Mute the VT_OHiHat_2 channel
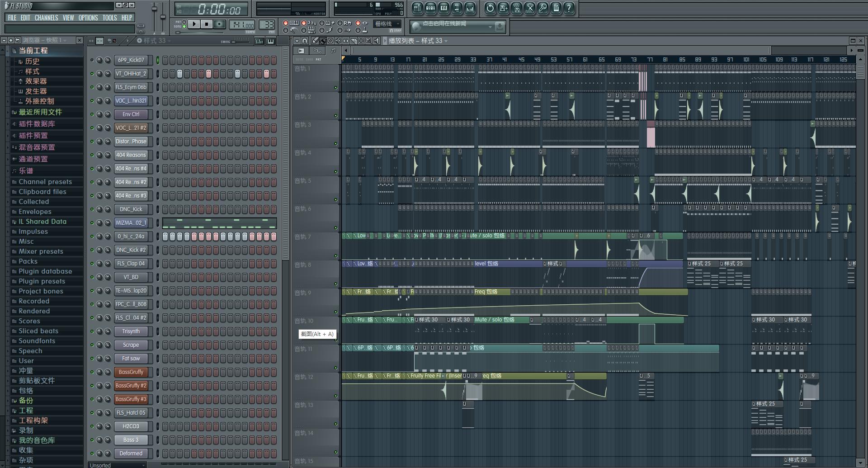Image resolution: width=868 pixels, height=468 pixels. (92, 73)
